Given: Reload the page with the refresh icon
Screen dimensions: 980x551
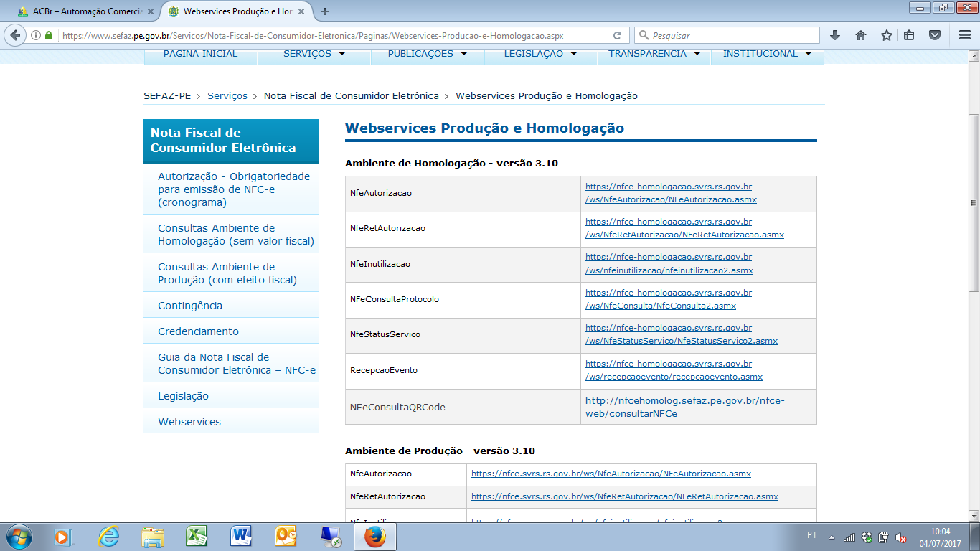Looking at the screenshot, I should coord(617,35).
